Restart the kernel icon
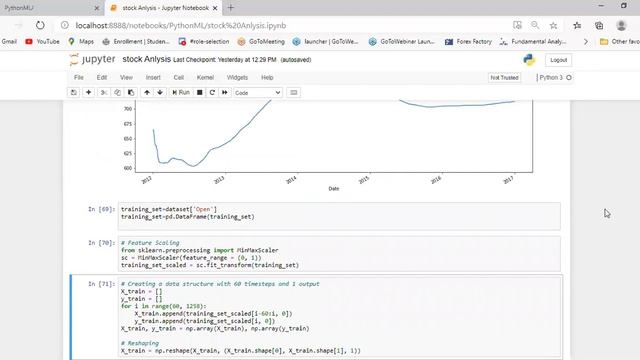Viewport: 640px width, 360px height. [212, 93]
